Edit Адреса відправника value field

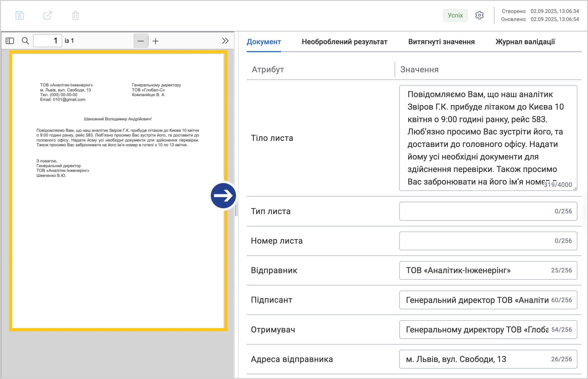click(x=488, y=359)
